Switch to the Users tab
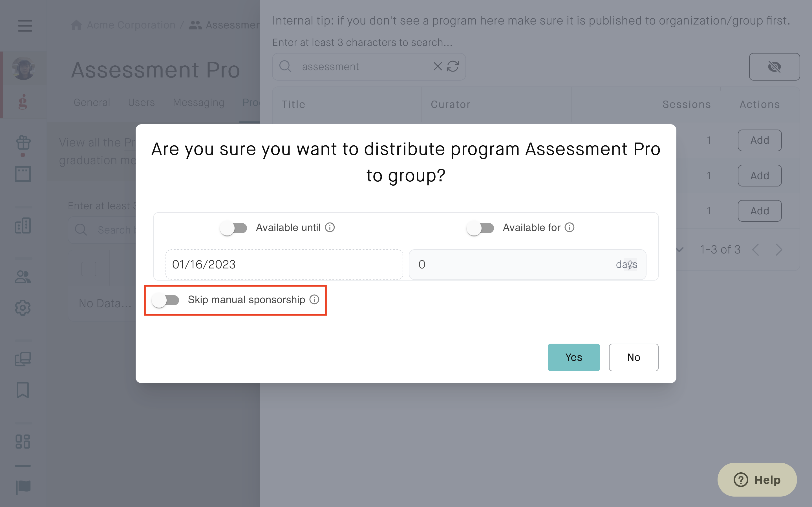The height and width of the screenshot is (507, 812). pos(141,103)
